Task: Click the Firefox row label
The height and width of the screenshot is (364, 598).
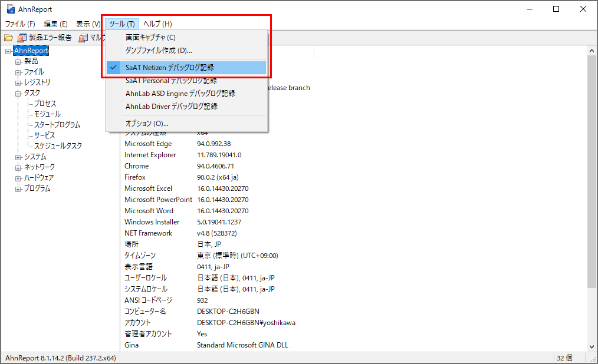Action: coord(135,177)
